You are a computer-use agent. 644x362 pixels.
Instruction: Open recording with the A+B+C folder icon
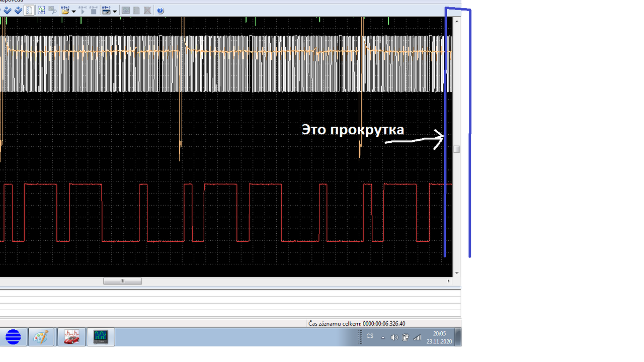coord(65,10)
